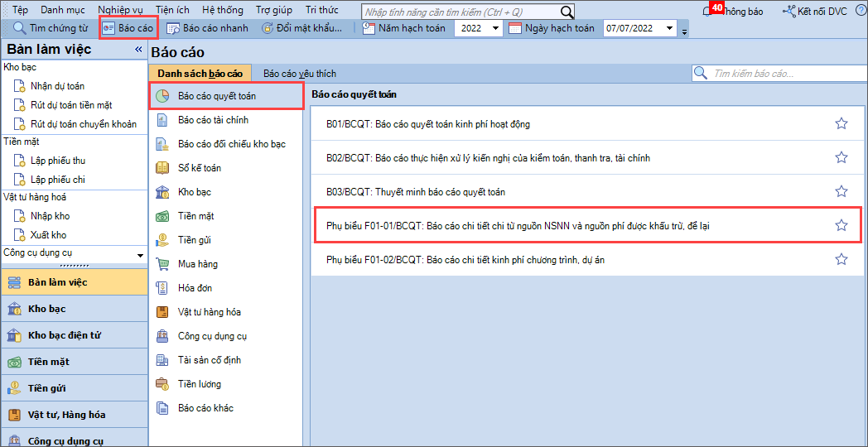Open report B03/BCQT Thuyết minh
Image resolution: width=868 pixels, height=447 pixels.
[x=586, y=192]
